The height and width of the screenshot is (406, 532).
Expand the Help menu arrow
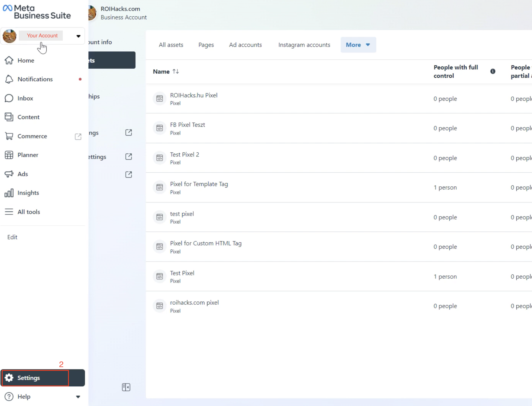pyautogui.click(x=78, y=397)
